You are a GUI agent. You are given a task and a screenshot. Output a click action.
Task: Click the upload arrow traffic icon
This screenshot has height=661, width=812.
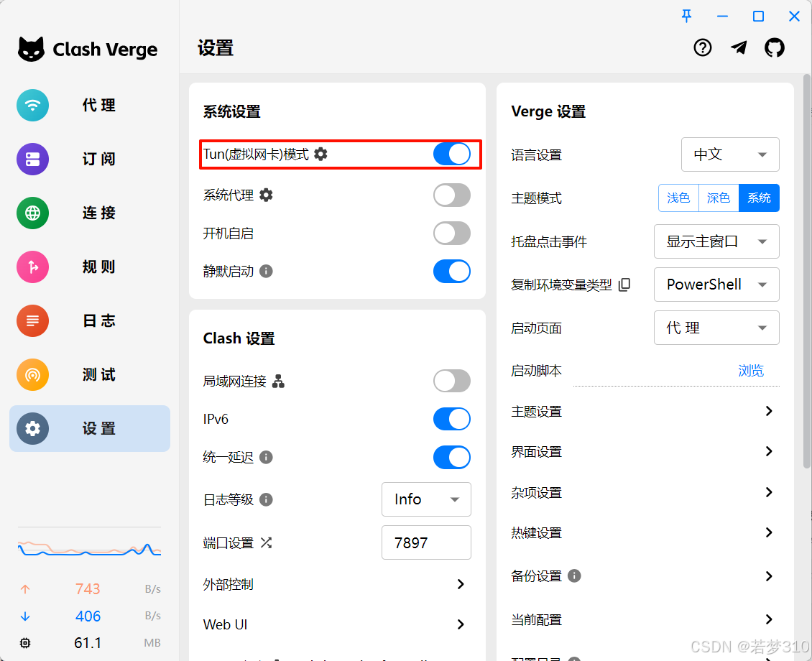pos(25,589)
